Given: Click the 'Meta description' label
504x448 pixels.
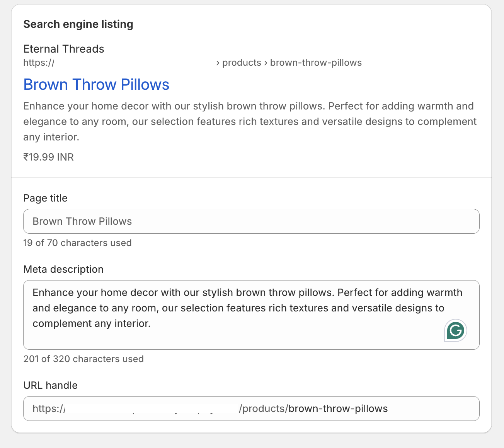Looking at the screenshot, I should pos(63,269).
